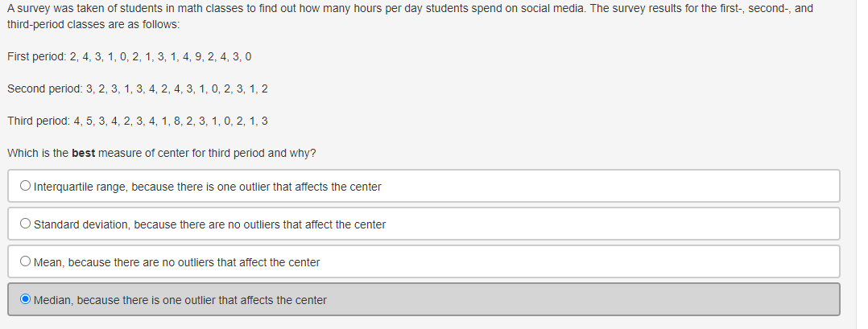Viewport: 868px width, 329px height.
Task: Click the bold word 'best'
Action: tap(84, 153)
